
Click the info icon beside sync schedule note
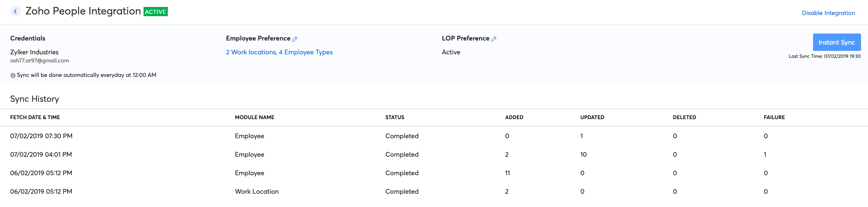[13, 75]
